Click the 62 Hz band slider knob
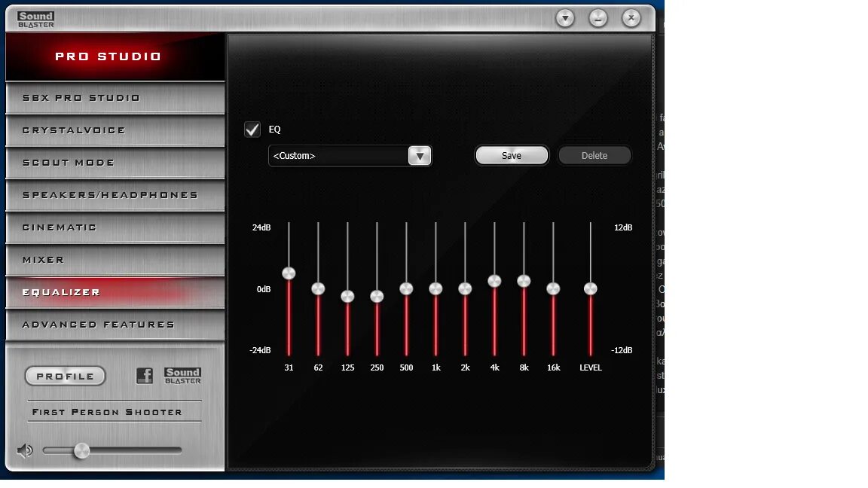This screenshot has height=488, width=868. click(x=318, y=289)
